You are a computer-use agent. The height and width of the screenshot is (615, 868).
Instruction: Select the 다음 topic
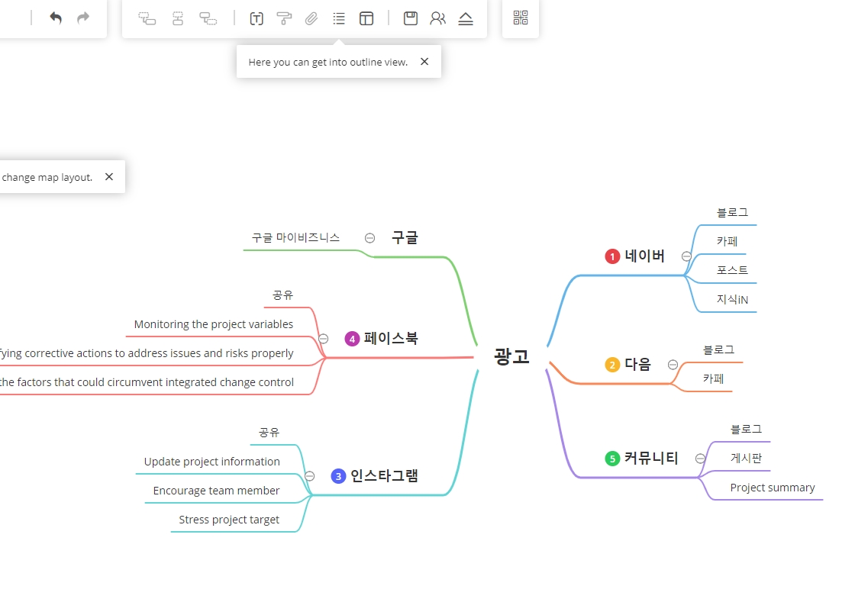pyautogui.click(x=637, y=365)
